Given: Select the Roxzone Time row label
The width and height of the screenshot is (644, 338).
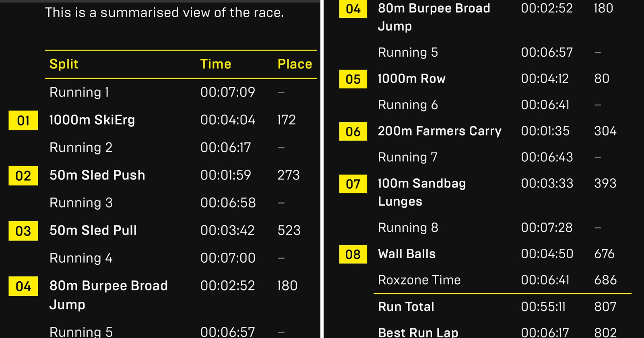Looking at the screenshot, I should [x=419, y=280].
